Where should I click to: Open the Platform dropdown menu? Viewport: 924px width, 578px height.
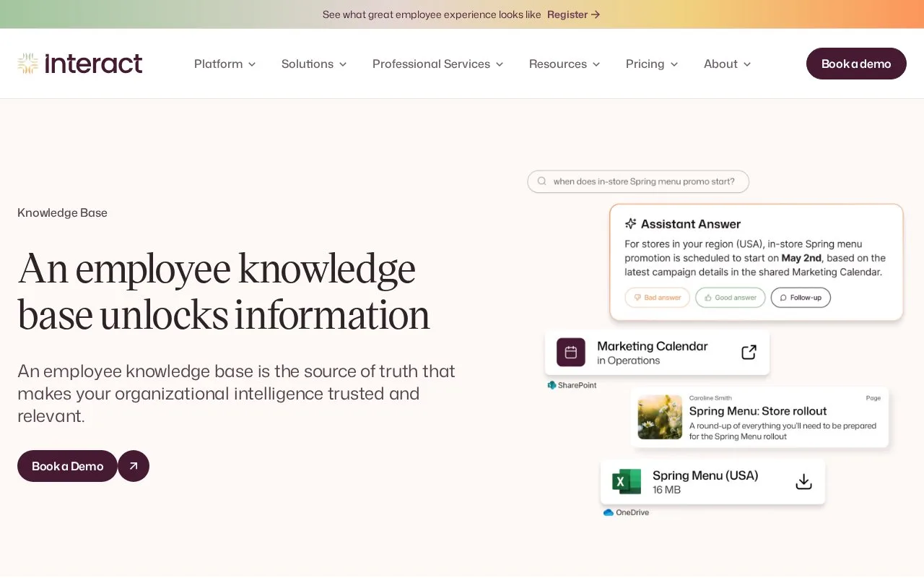click(x=225, y=64)
